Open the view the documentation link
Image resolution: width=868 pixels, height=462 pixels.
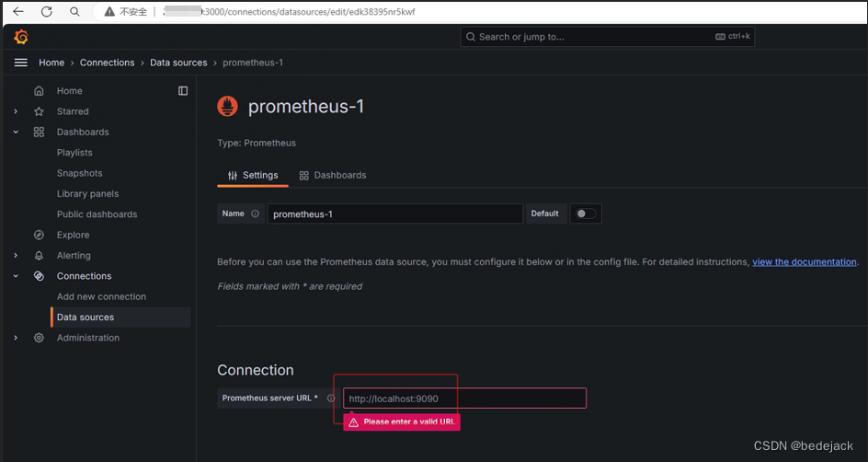[805, 262]
